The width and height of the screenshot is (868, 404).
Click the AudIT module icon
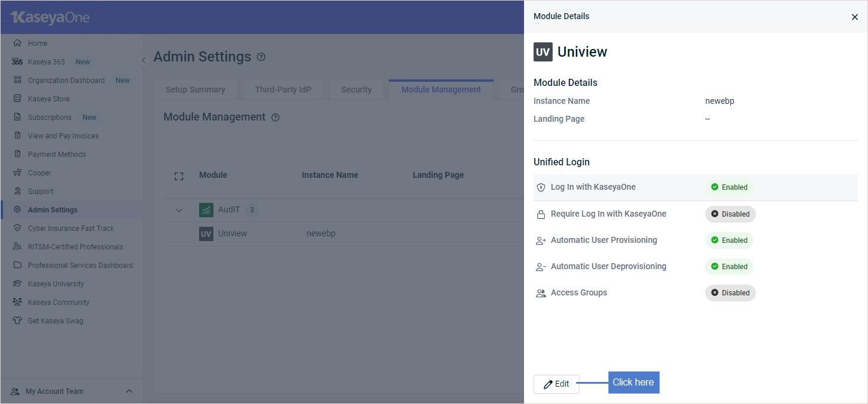coord(206,210)
